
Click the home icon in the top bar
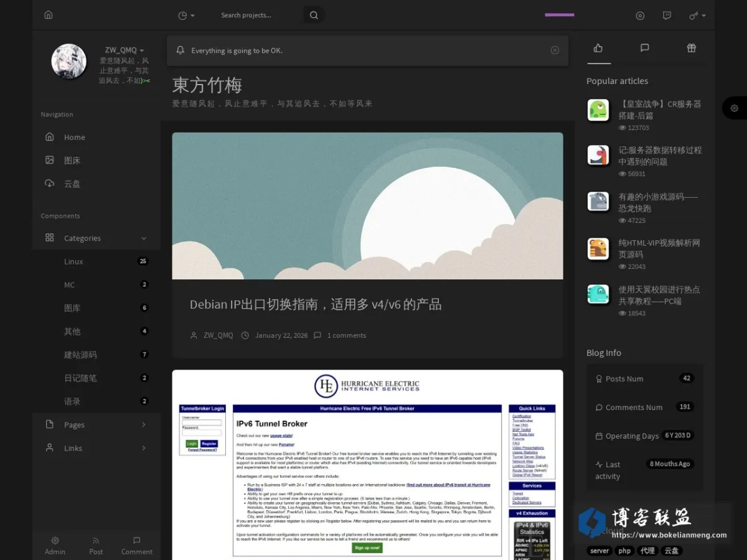tap(49, 15)
